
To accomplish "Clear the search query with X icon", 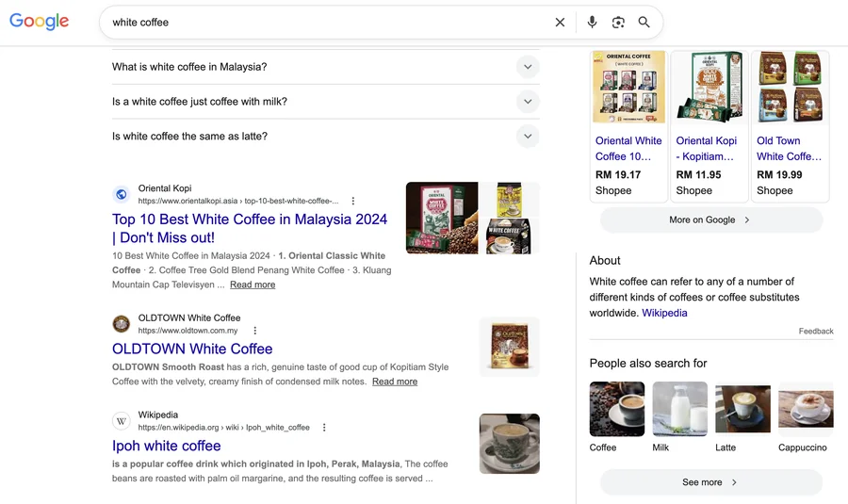I will pyautogui.click(x=560, y=23).
